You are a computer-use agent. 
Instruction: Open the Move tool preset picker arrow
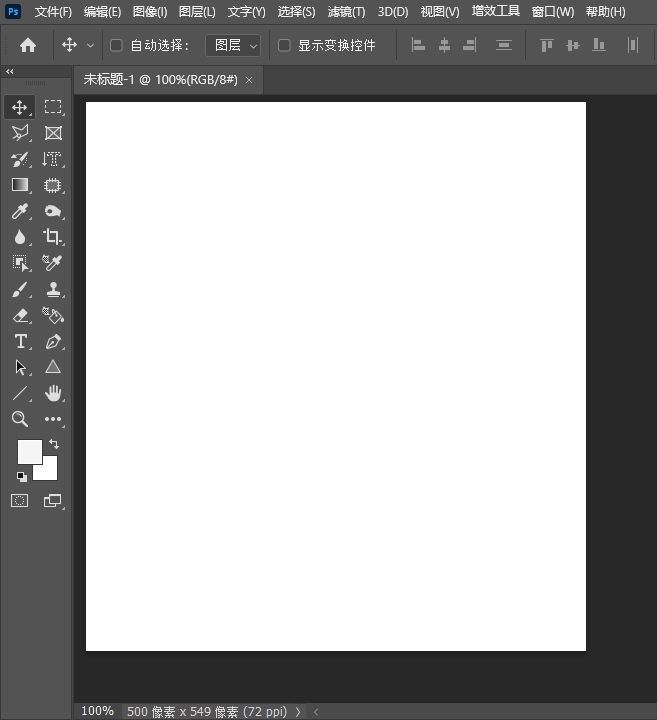90,45
